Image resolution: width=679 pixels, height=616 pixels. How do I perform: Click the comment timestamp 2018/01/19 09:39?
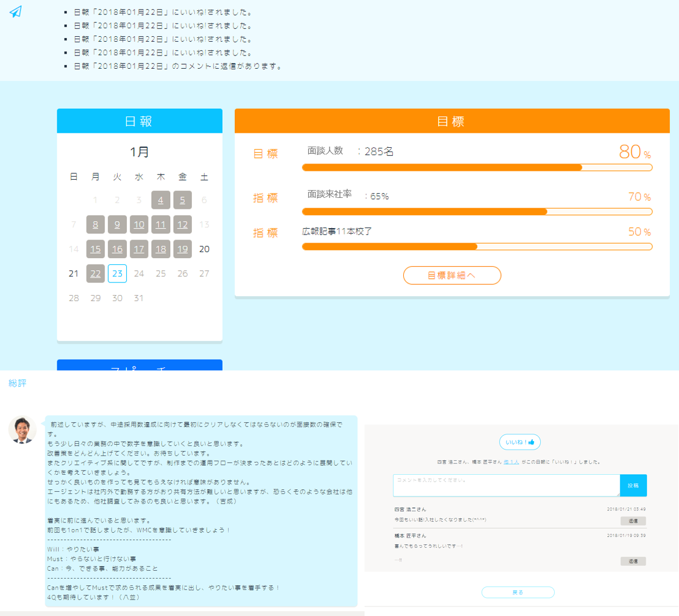[x=626, y=536]
